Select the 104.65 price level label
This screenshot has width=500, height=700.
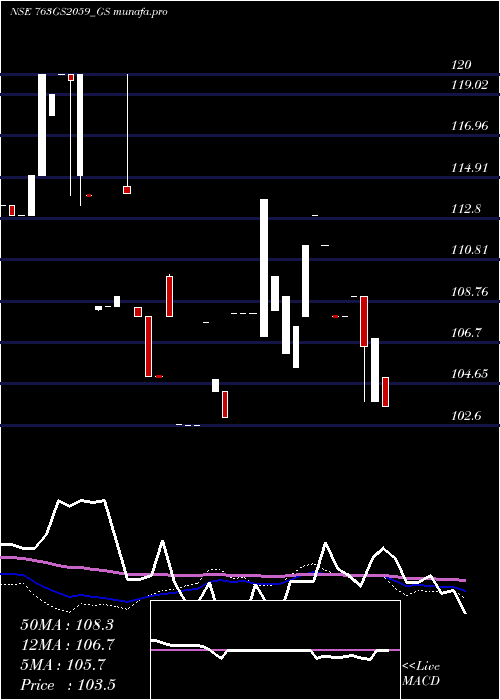[x=469, y=374]
